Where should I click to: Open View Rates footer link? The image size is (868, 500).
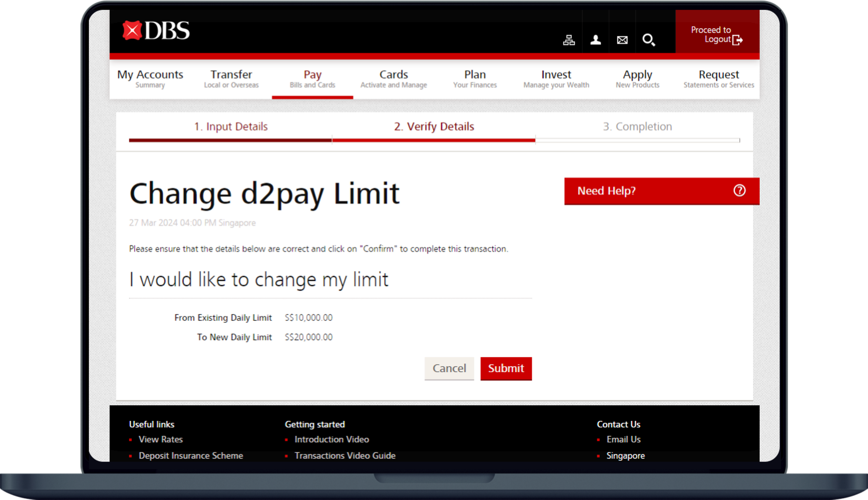point(160,439)
